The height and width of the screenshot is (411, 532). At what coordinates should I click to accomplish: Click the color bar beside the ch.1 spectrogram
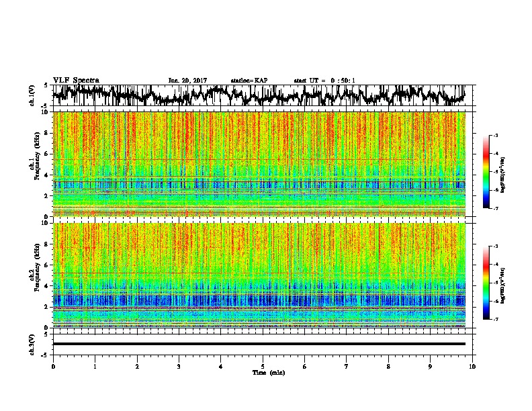(x=486, y=172)
